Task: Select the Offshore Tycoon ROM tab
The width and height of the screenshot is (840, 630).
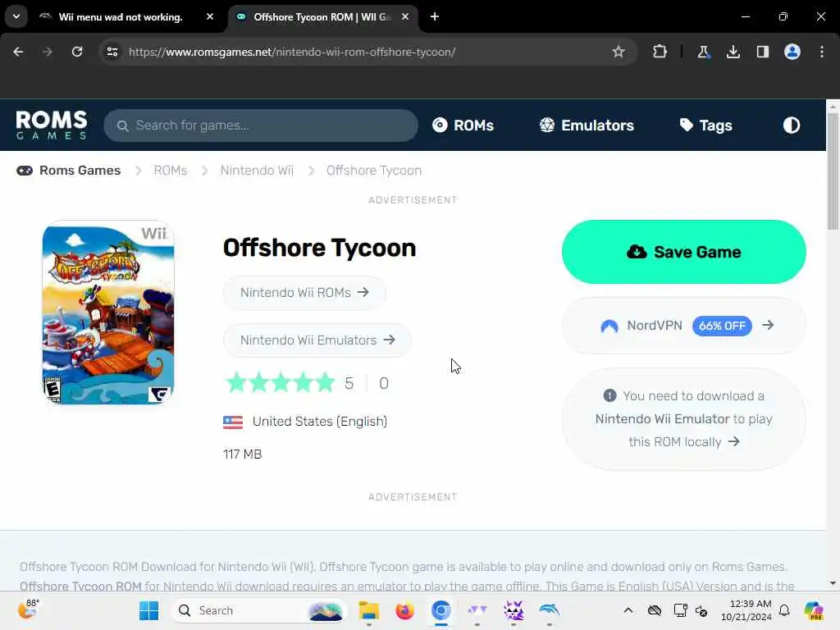Action: point(323,17)
